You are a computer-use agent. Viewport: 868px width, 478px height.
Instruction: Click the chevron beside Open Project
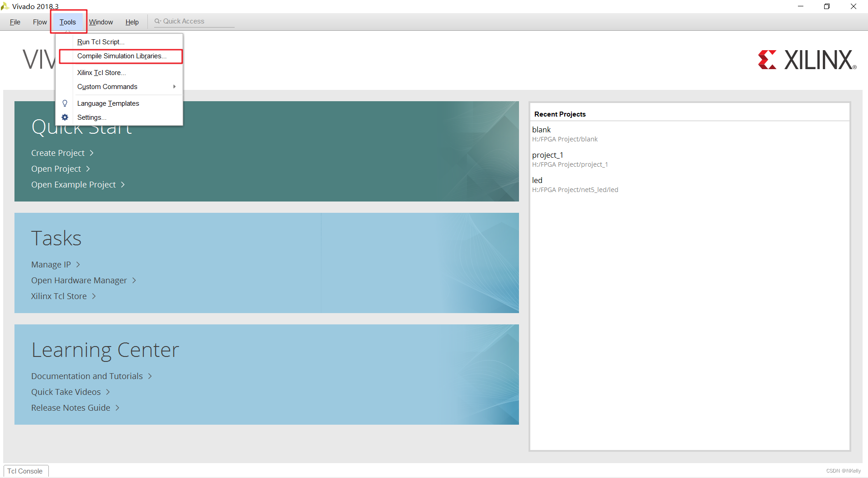click(88, 169)
